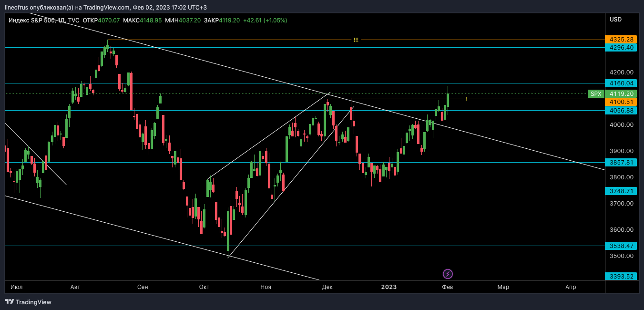Click the USD currency label

(616, 20)
